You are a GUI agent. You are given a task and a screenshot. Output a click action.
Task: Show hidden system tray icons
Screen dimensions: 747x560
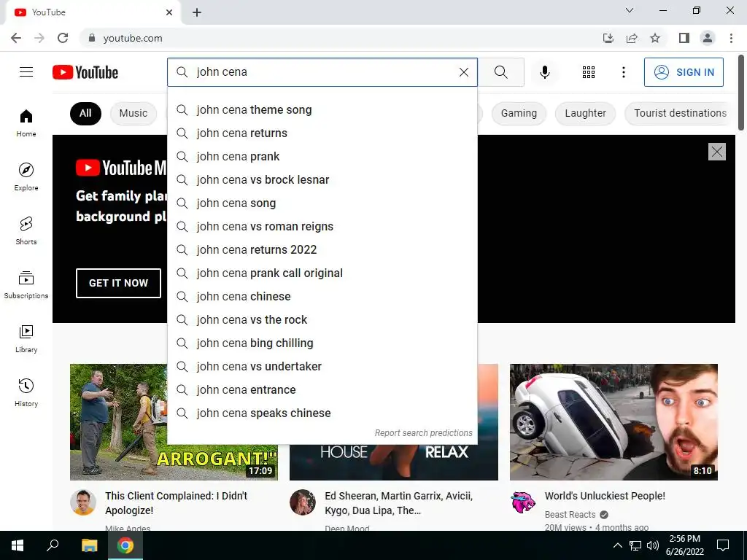[x=617, y=545]
